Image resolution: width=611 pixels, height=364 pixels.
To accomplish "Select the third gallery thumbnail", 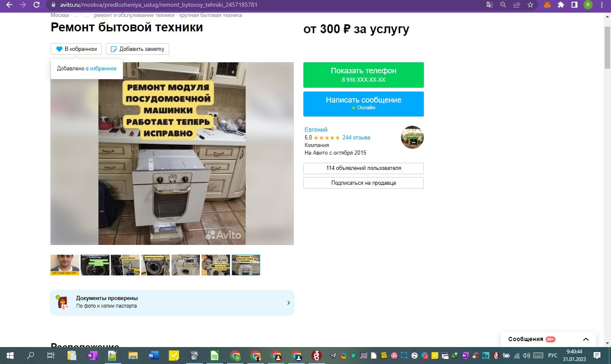I will pos(125,265).
